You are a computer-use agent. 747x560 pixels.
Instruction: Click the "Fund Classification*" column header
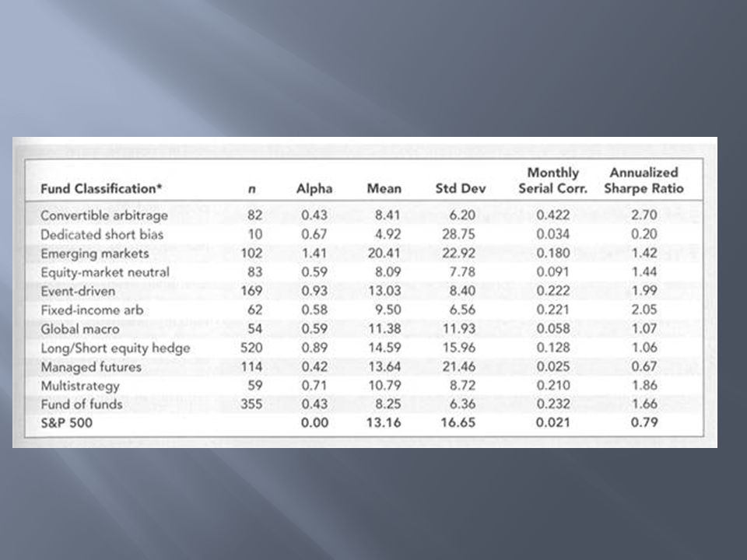tap(101, 189)
